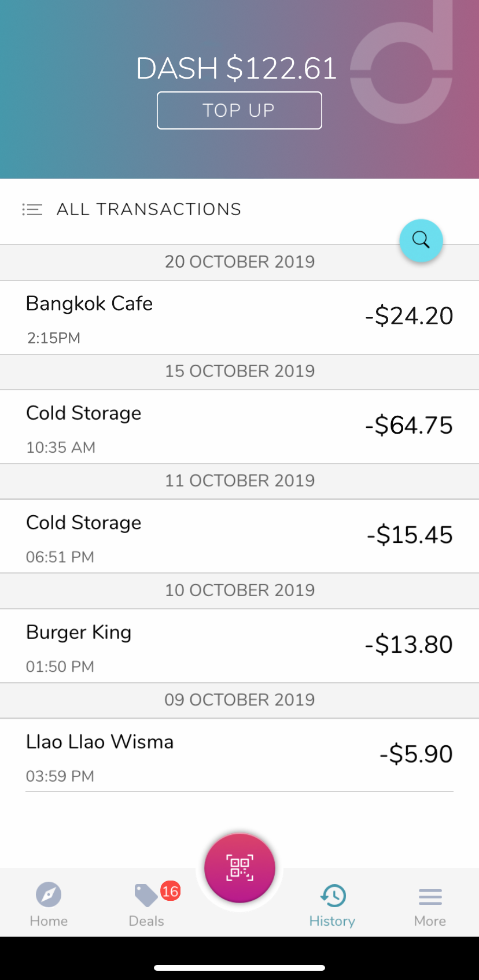Tap the TOP UP button
The width and height of the screenshot is (479, 980).
click(239, 110)
